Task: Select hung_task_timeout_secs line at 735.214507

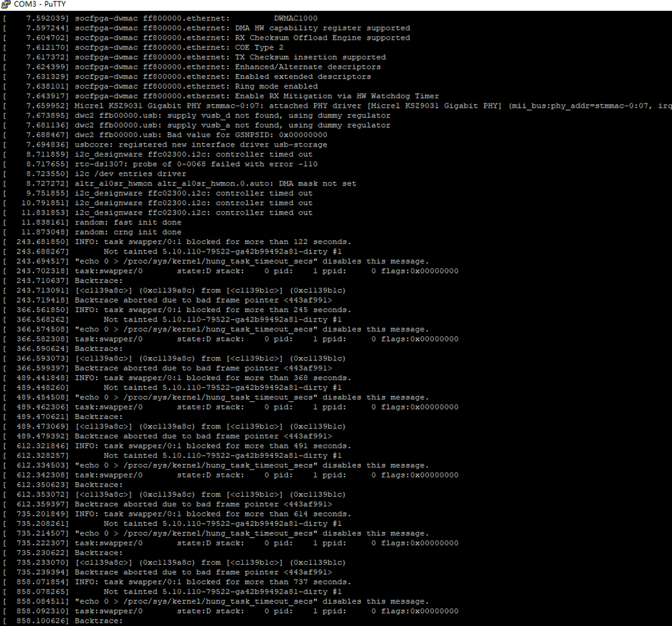Action: 216,533
